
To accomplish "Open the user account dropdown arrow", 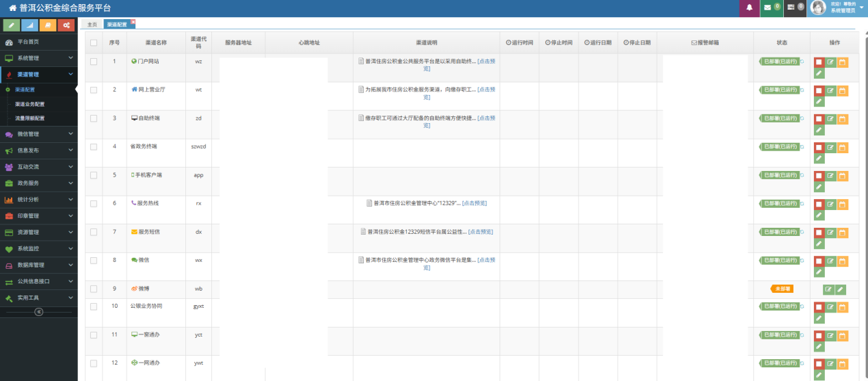I will pyautogui.click(x=861, y=8).
